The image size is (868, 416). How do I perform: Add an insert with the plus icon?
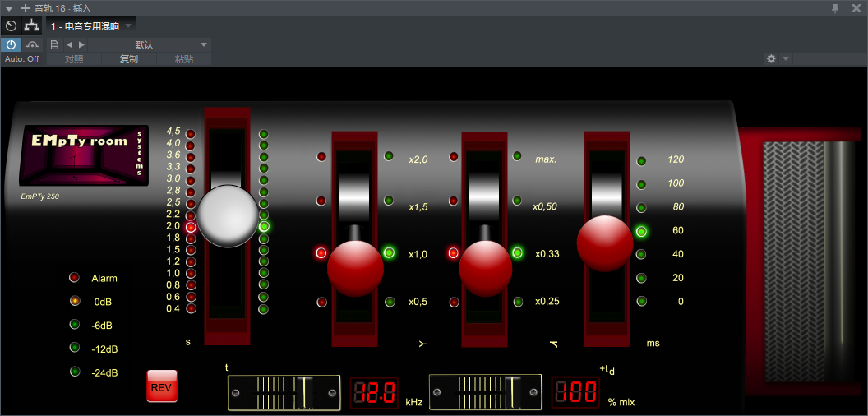click(x=25, y=7)
